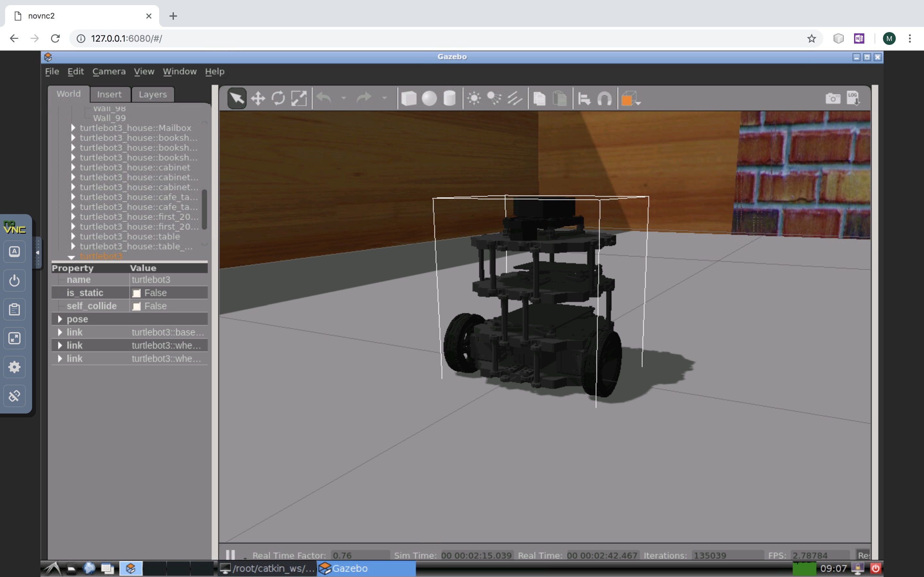Pause the simulation

(x=230, y=555)
